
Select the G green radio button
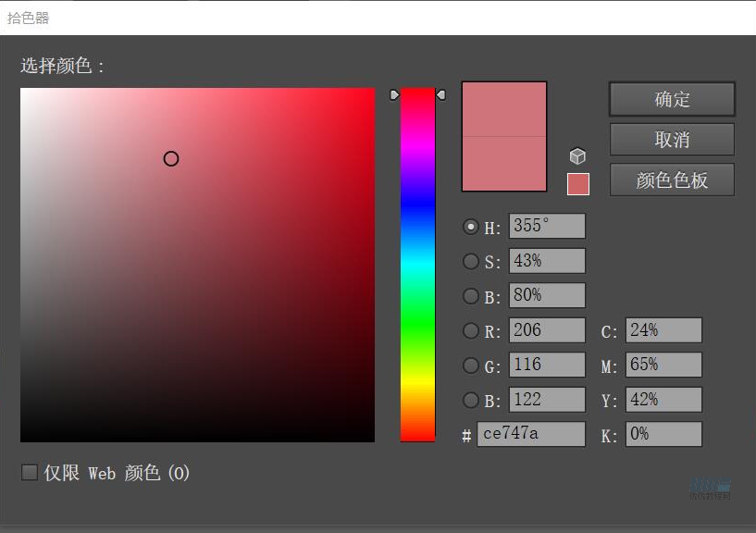[x=471, y=366]
